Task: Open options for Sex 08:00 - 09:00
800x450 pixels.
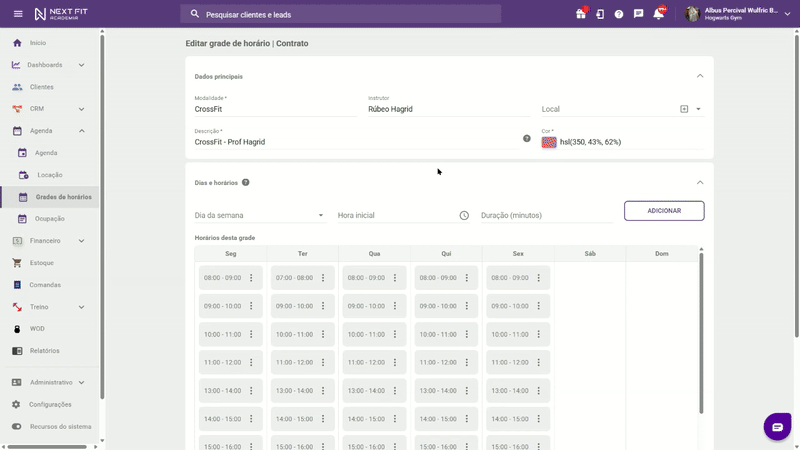Action: pos(538,278)
